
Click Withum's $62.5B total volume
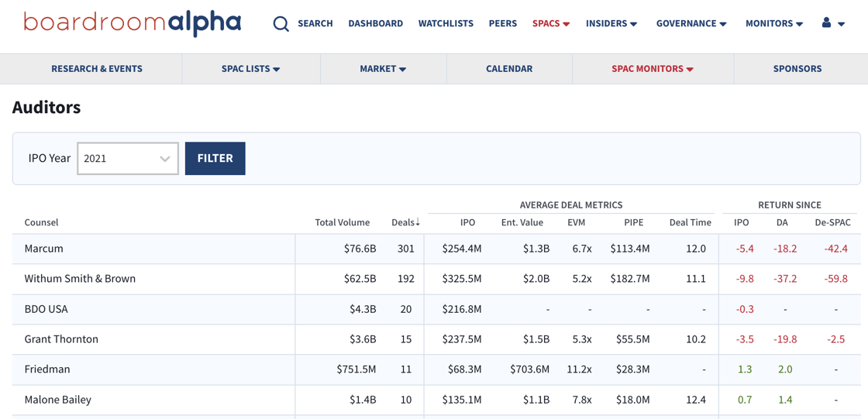[360, 279]
